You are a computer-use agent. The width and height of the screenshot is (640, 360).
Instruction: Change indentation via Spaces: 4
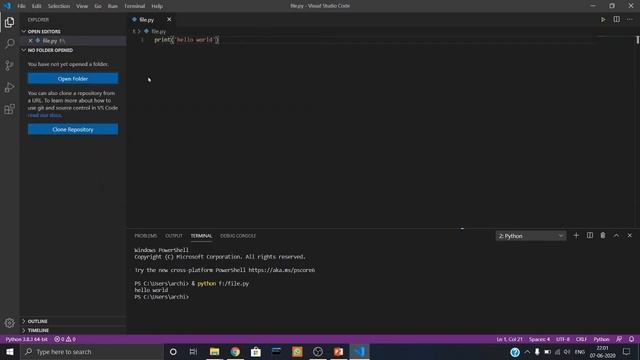point(540,339)
